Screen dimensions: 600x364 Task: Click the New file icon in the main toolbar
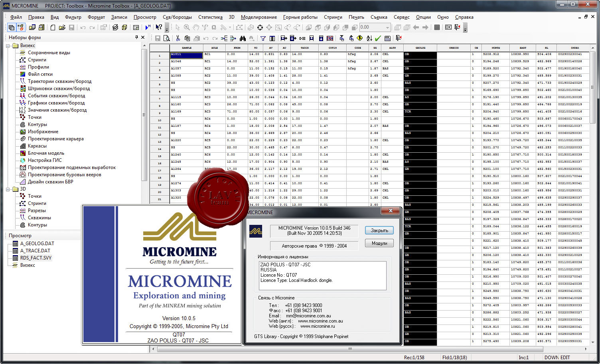pyautogui.click(x=53, y=28)
